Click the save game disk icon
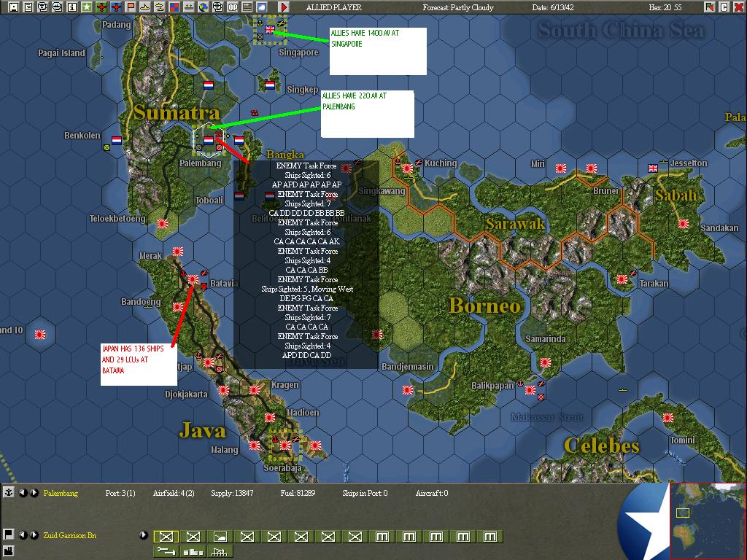747x560 pixels. 14,7
